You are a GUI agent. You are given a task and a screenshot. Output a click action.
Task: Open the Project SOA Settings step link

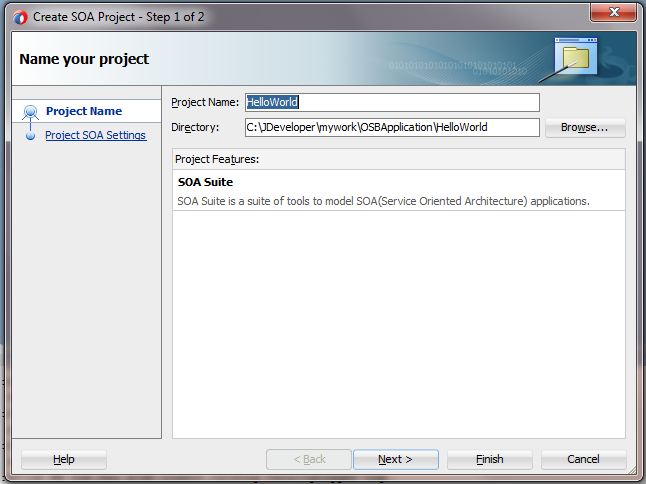click(x=96, y=135)
